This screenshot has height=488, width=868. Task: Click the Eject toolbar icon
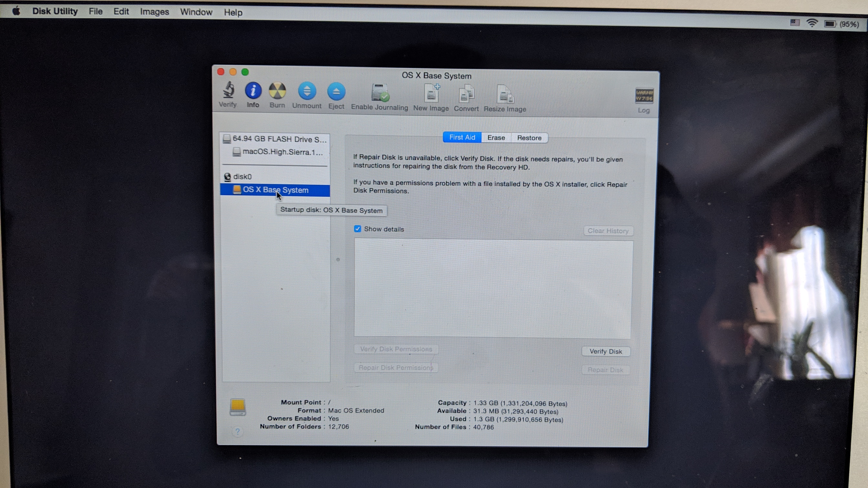click(x=336, y=92)
